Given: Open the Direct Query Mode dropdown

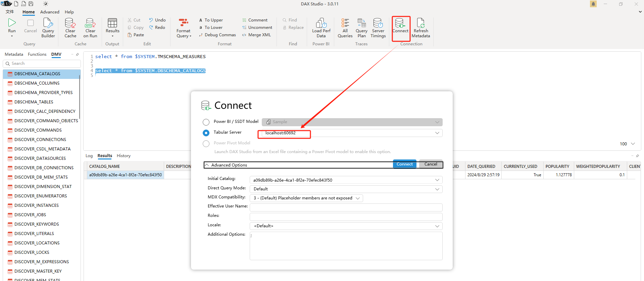Looking at the screenshot, I should pos(437,189).
